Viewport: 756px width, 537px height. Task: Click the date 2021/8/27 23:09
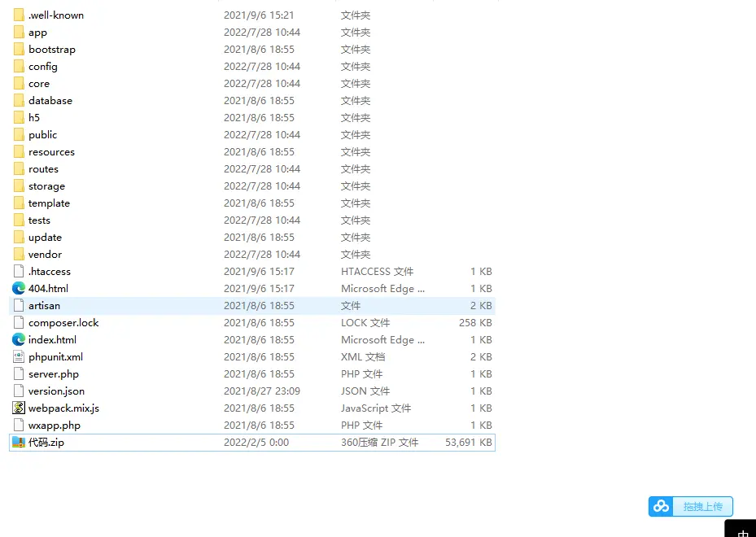coord(262,391)
